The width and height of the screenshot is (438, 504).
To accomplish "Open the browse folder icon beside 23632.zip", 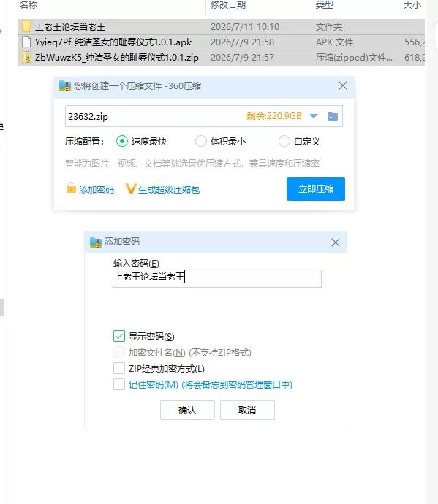I will (333, 116).
